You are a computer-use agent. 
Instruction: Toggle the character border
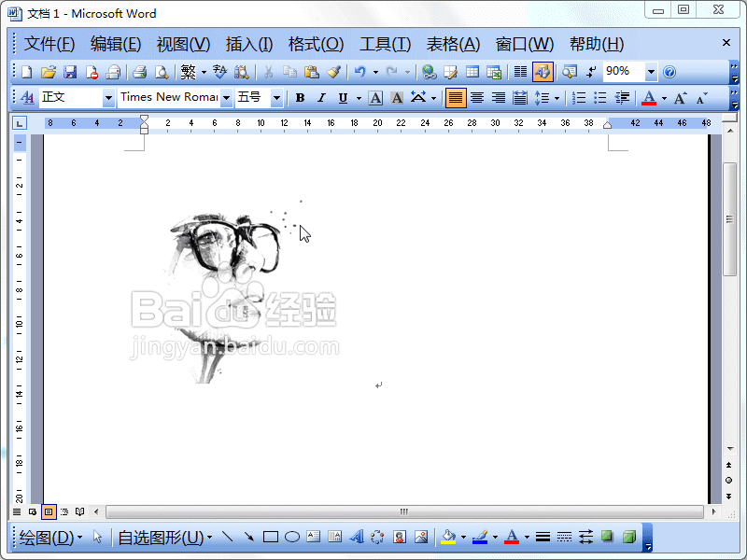(375, 98)
